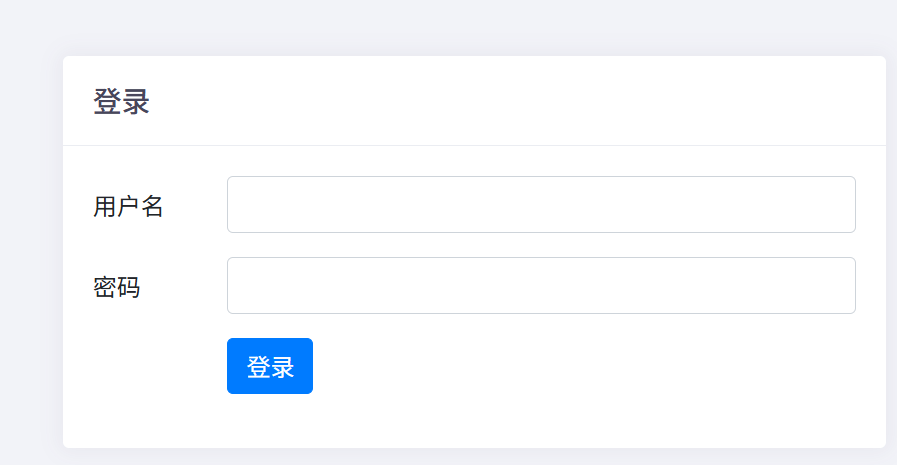This screenshot has width=897, height=465.
Task: Select the empty field beside 密码
Action: tap(541, 286)
